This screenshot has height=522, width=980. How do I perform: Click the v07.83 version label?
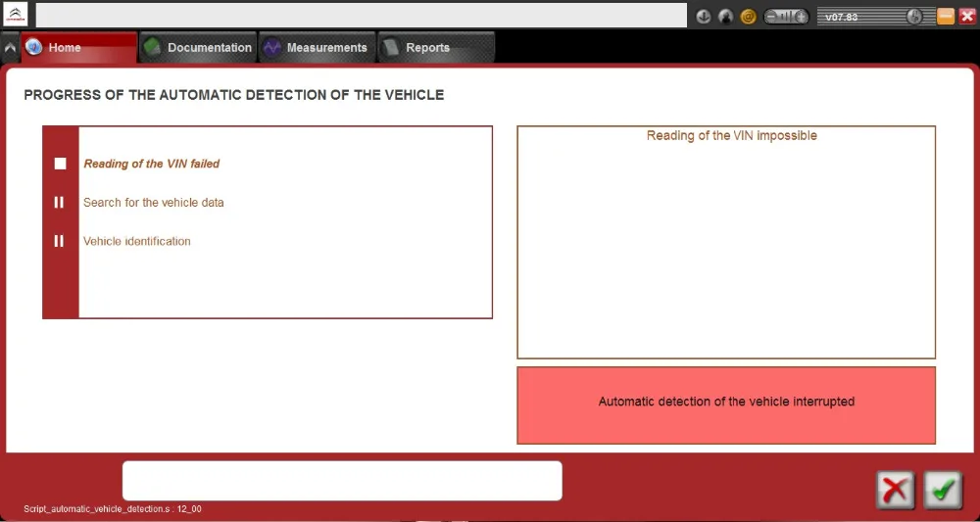pyautogui.click(x=841, y=17)
